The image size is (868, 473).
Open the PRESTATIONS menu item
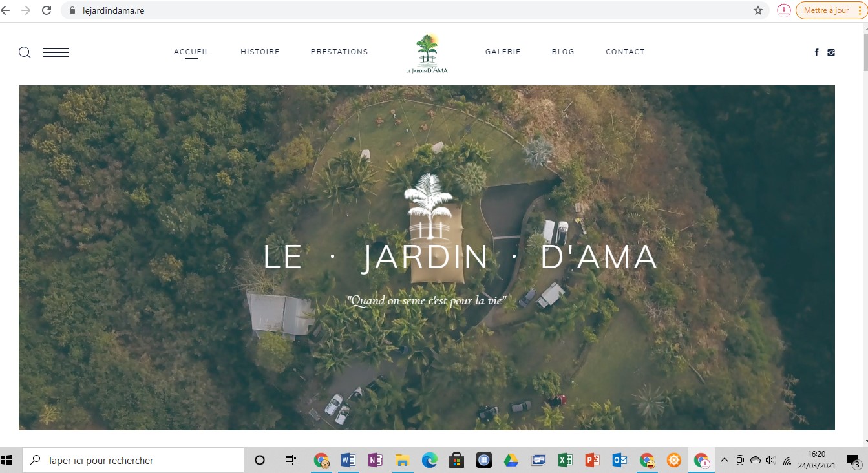coord(339,52)
